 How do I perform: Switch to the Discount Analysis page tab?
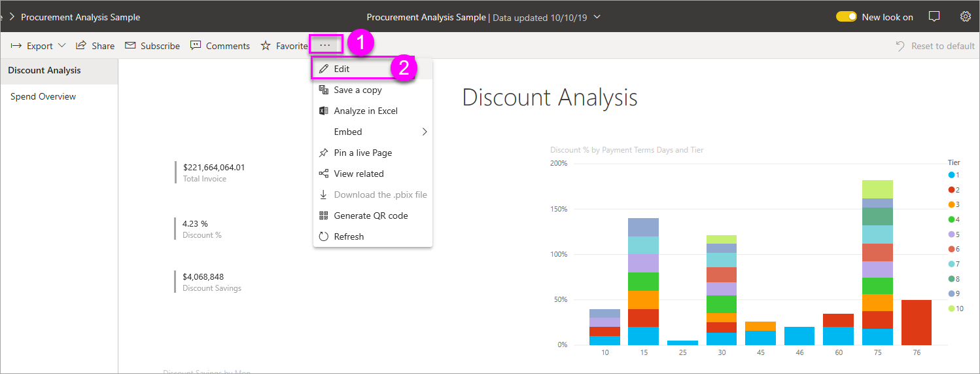(59, 71)
